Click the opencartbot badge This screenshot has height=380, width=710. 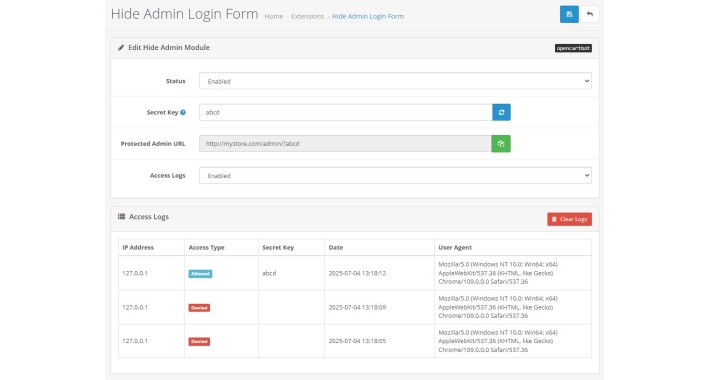[573, 48]
